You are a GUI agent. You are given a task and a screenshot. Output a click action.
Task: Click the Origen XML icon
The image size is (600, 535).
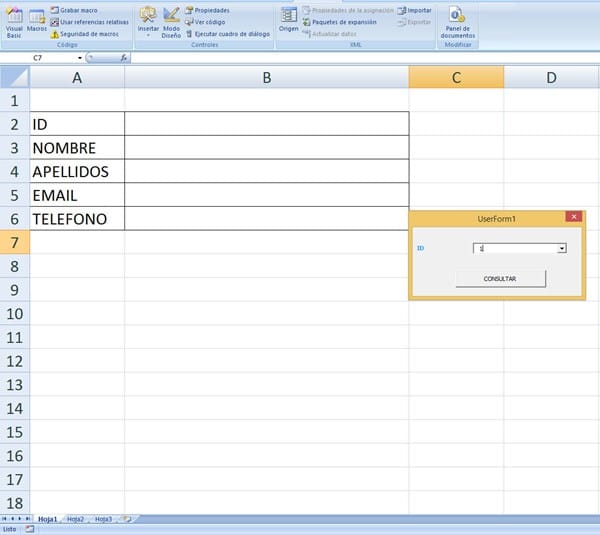tap(288, 20)
